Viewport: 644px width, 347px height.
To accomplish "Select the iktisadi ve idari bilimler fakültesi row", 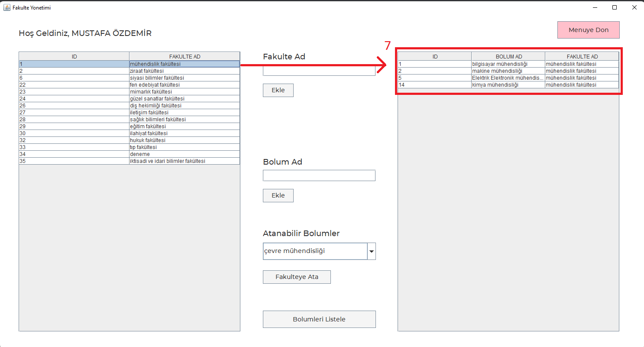I will pos(129,161).
